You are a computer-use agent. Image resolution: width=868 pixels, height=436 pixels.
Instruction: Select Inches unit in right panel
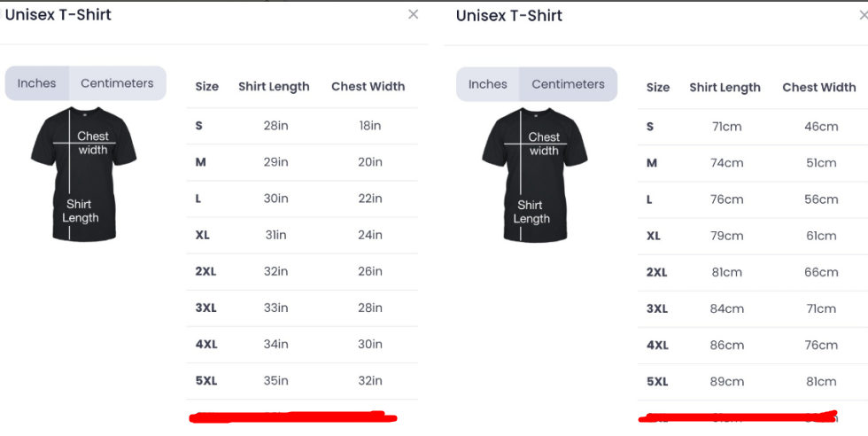click(488, 84)
